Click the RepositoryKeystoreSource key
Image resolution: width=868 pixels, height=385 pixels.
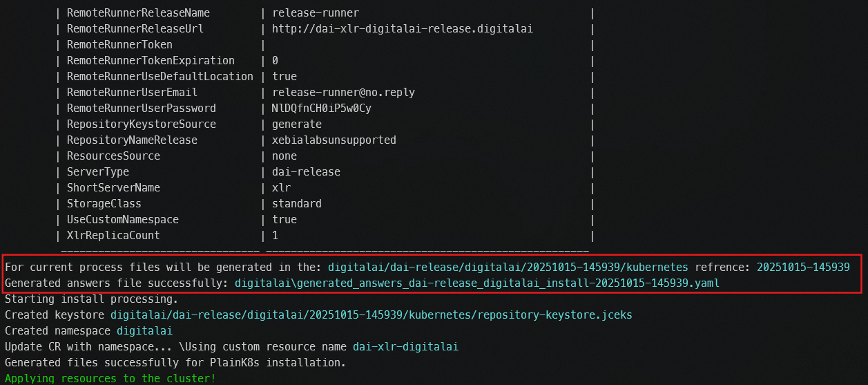[x=142, y=124]
